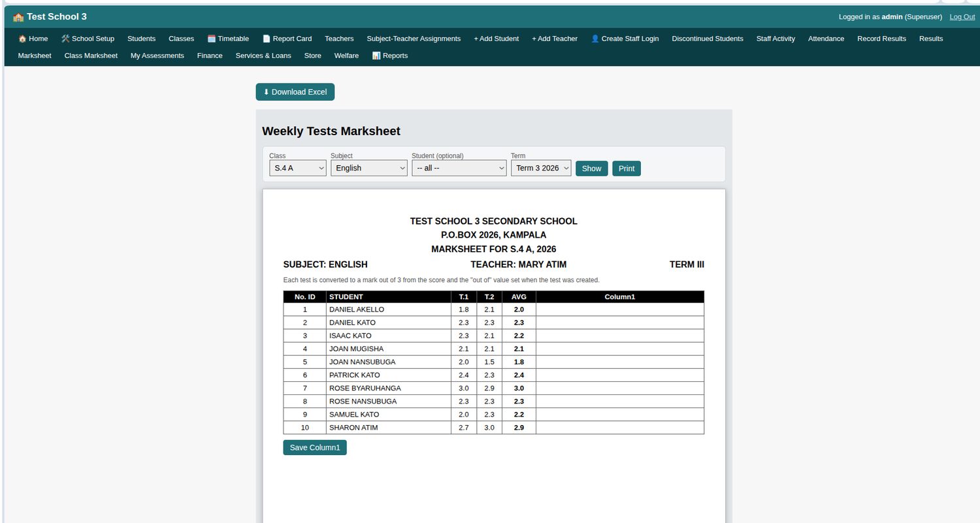Open Subject-Teacher Assignments
The image size is (980, 523).
point(414,39)
